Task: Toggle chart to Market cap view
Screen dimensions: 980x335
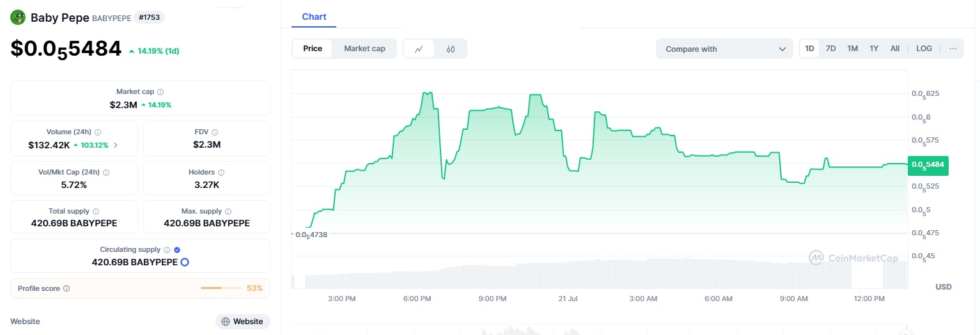Action: [364, 49]
